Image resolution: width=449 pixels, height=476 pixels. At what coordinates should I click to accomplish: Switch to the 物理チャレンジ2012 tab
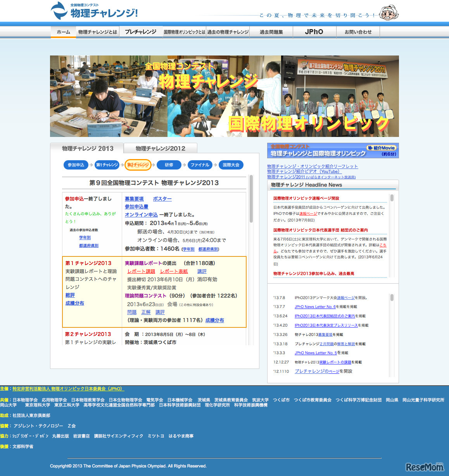[x=160, y=148]
